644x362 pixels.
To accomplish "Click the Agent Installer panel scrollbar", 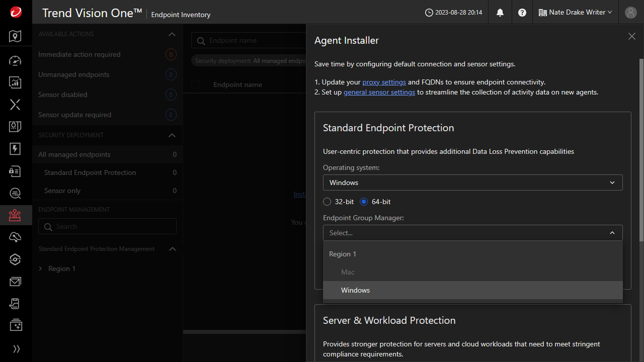I will [x=641, y=150].
